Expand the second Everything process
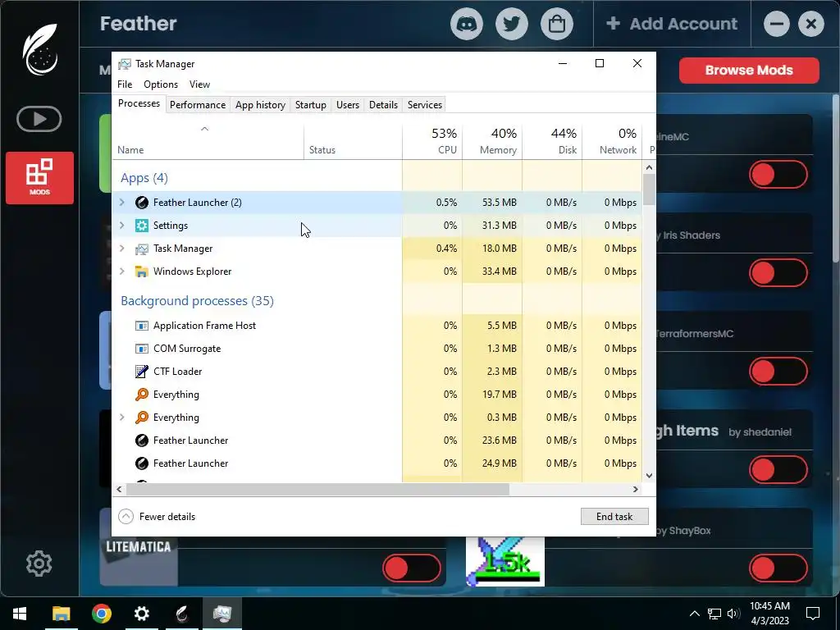 point(121,417)
